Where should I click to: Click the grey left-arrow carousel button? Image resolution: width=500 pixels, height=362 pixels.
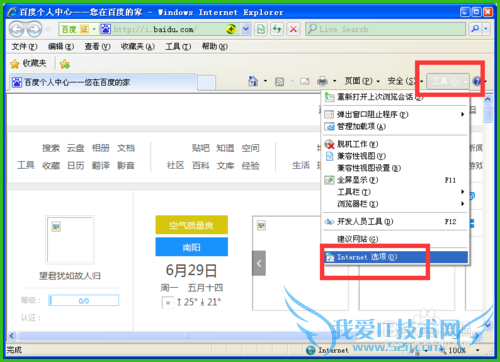(259, 263)
